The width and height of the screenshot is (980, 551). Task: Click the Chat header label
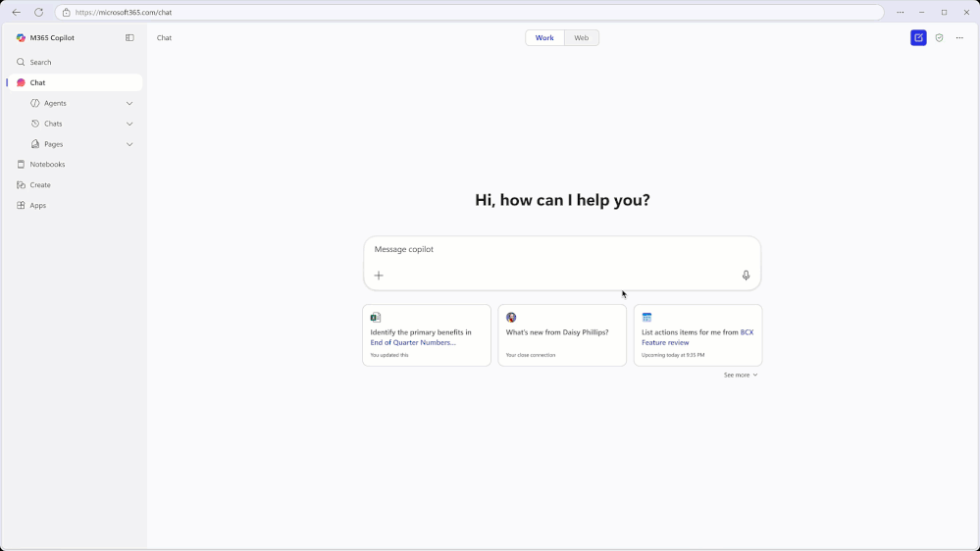(x=164, y=37)
